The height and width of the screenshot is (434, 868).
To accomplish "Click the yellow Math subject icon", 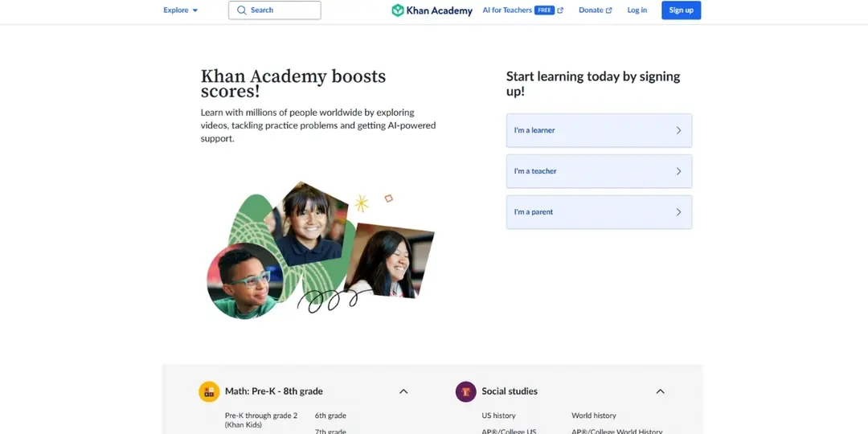I will [x=209, y=391].
